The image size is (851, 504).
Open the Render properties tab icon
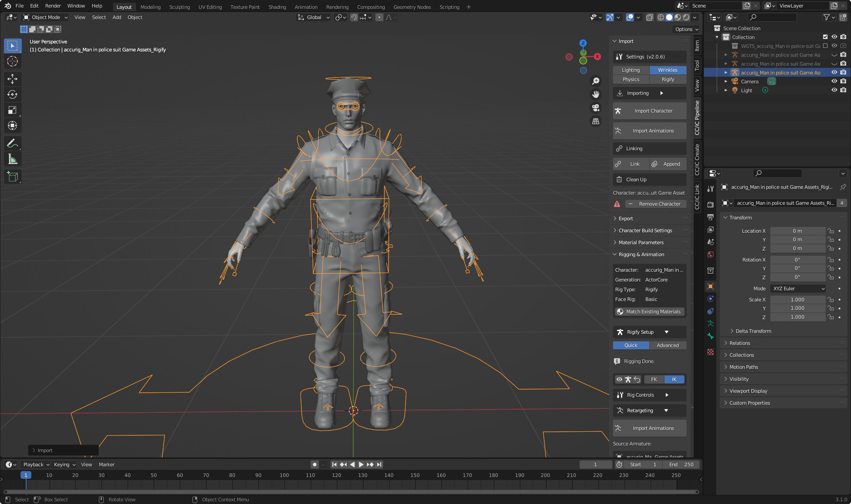710,205
